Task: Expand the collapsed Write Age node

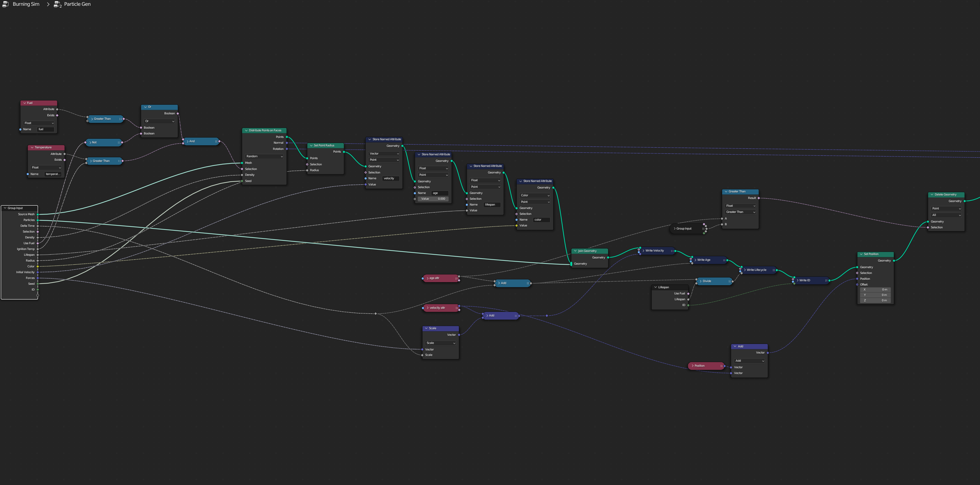Action: tap(695, 260)
